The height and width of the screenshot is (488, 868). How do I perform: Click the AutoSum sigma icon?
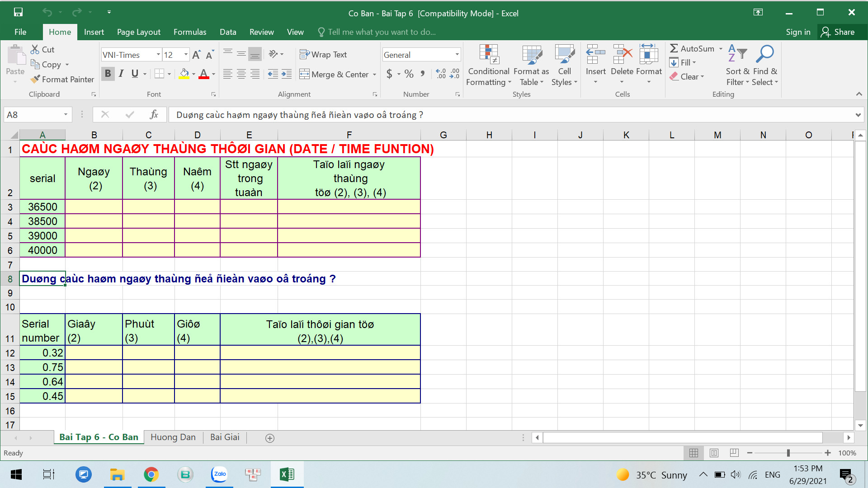pos(674,48)
